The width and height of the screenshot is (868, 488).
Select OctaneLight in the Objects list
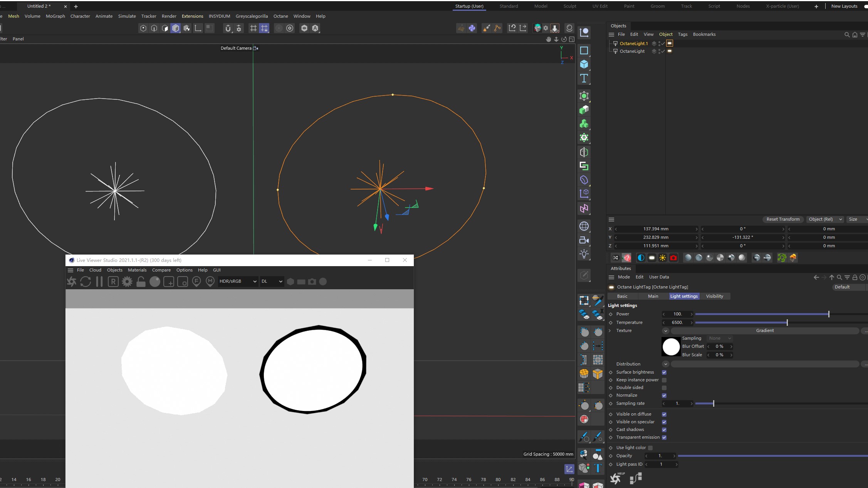click(632, 51)
